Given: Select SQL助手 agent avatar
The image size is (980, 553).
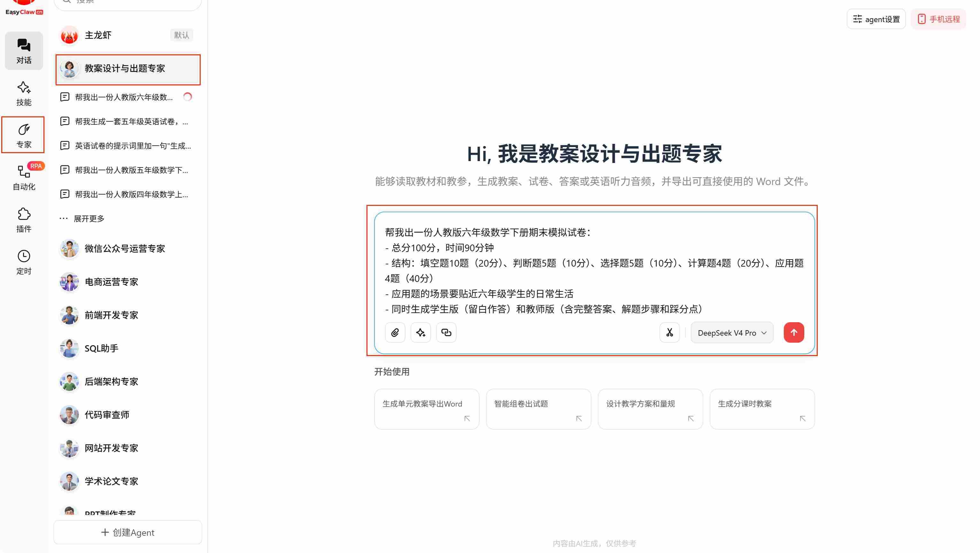Looking at the screenshot, I should [x=69, y=348].
